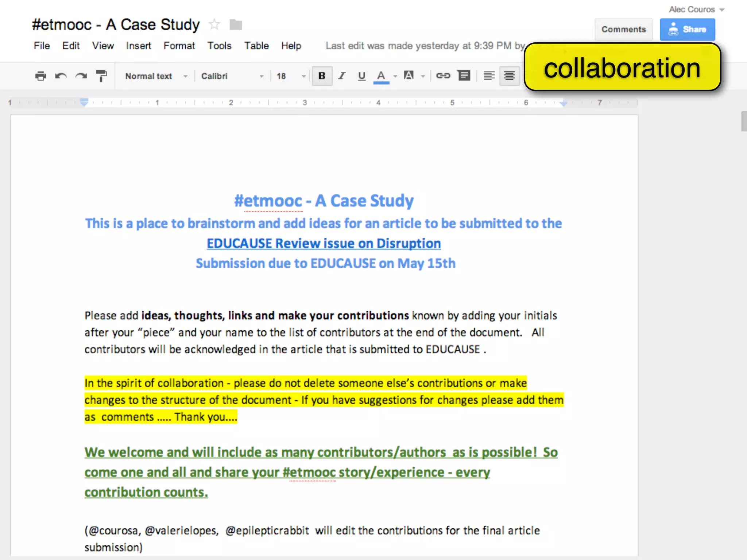
Task: Open the Format menu
Action: click(x=179, y=46)
